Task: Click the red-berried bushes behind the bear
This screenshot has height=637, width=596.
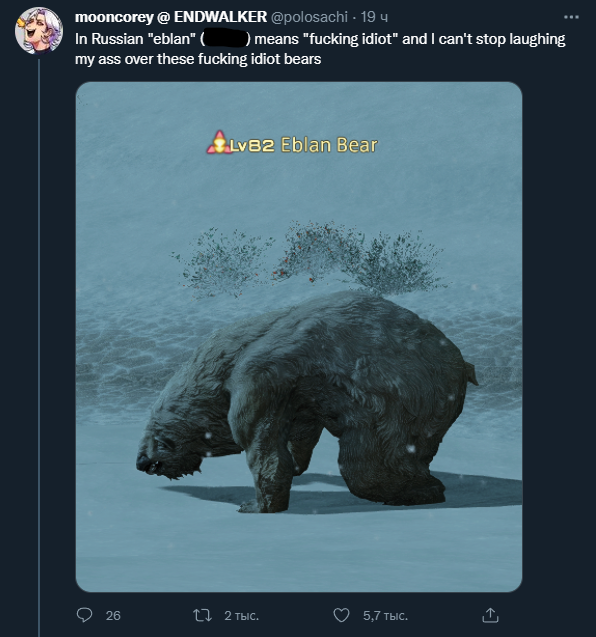Action: point(309,258)
